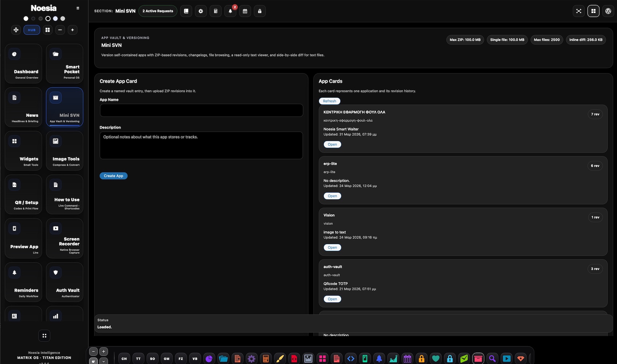Open the Vision app card
Screen dimensions: 617x364
pos(332,248)
